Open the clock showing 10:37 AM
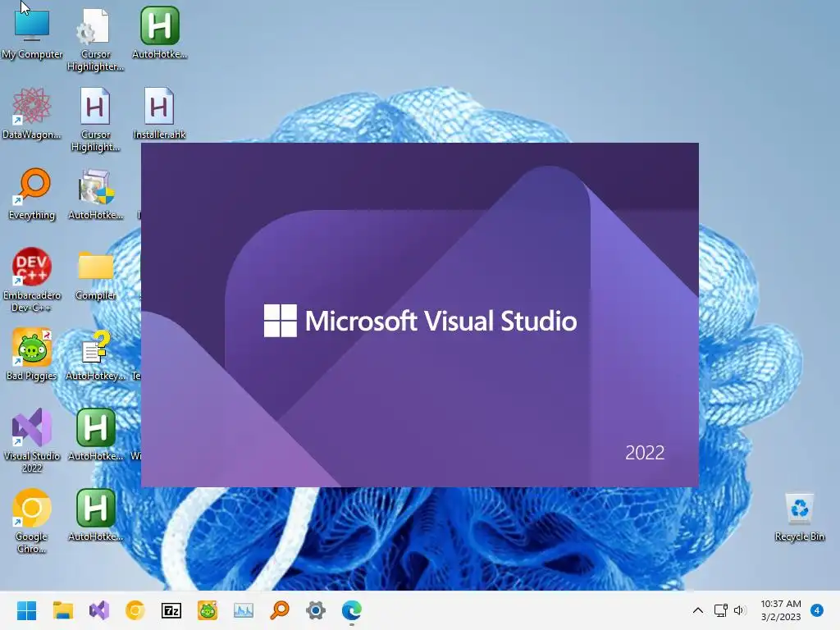This screenshot has width=840, height=630. coord(781,610)
